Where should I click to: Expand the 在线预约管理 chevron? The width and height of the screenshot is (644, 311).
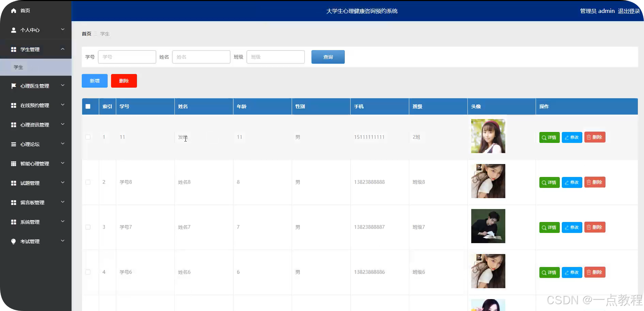(x=63, y=105)
